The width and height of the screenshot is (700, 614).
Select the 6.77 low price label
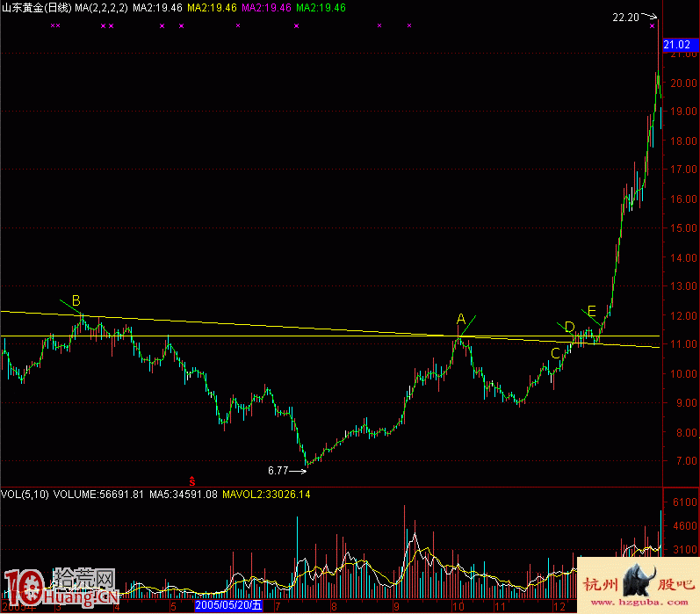[x=278, y=471]
